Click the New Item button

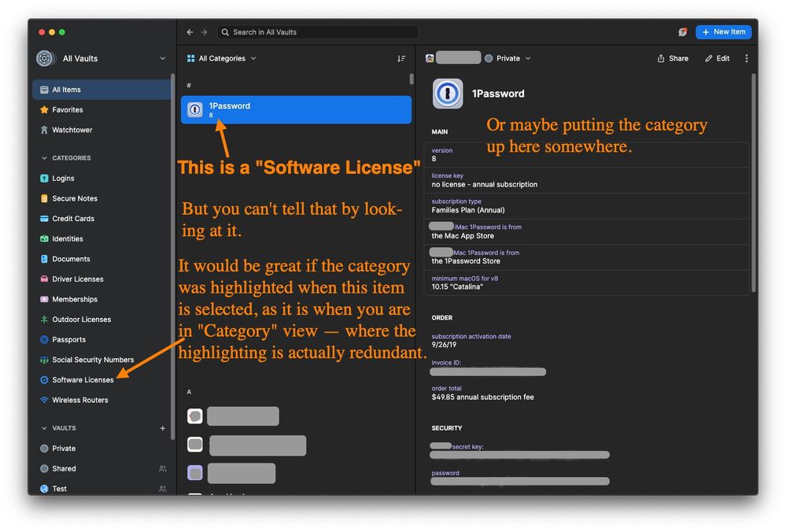[x=723, y=32]
